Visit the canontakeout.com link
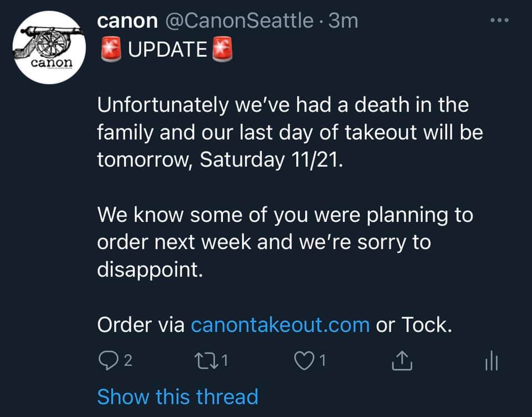 pyautogui.click(x=280, y=325)
